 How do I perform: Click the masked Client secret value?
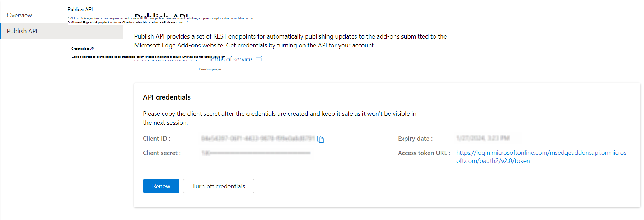click(256, 153)
